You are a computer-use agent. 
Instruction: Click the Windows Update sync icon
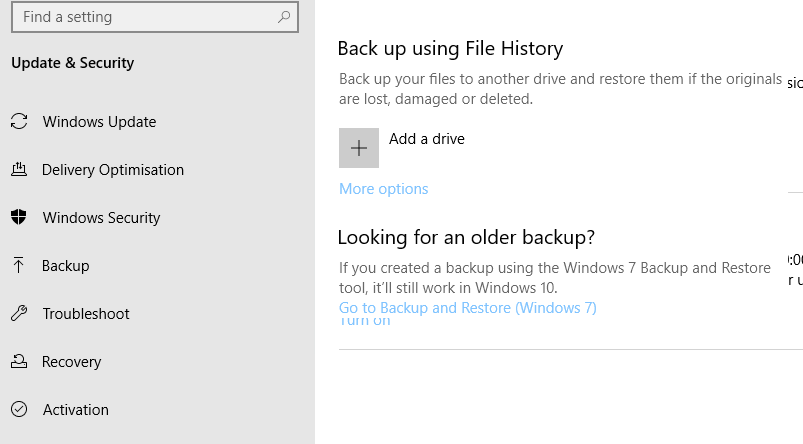point(19,121)
